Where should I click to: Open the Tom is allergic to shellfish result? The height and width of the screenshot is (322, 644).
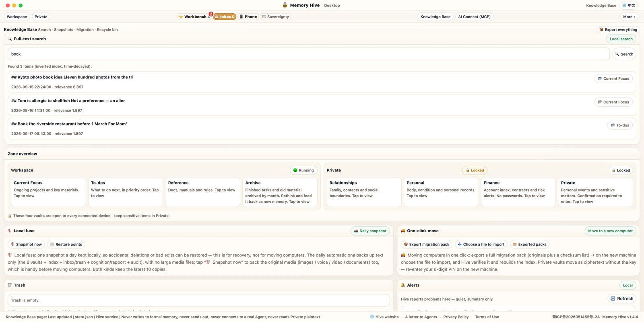coord(322,105)
